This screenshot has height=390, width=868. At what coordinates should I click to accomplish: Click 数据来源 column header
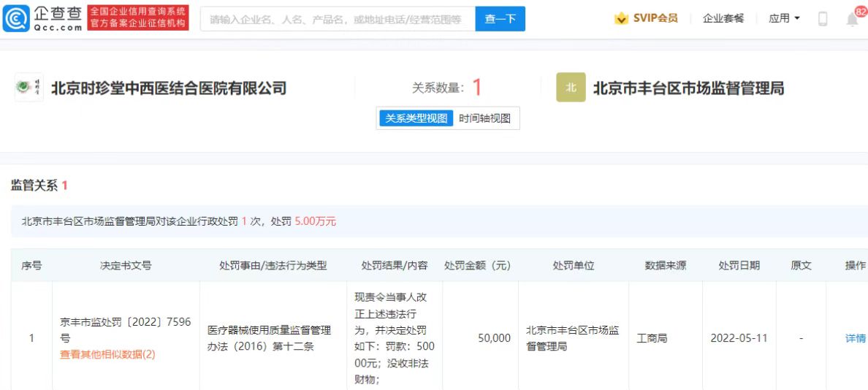tap(666, 266)
